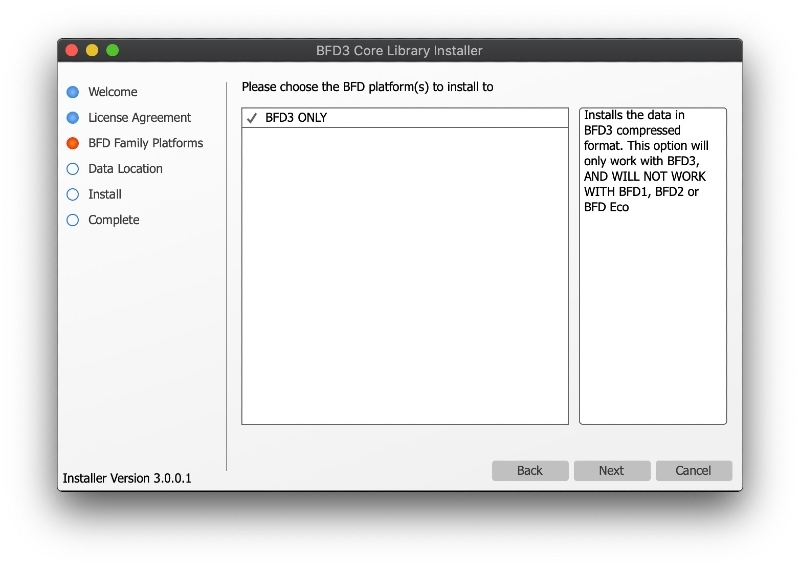Select the Install step label

click(105, 194)
